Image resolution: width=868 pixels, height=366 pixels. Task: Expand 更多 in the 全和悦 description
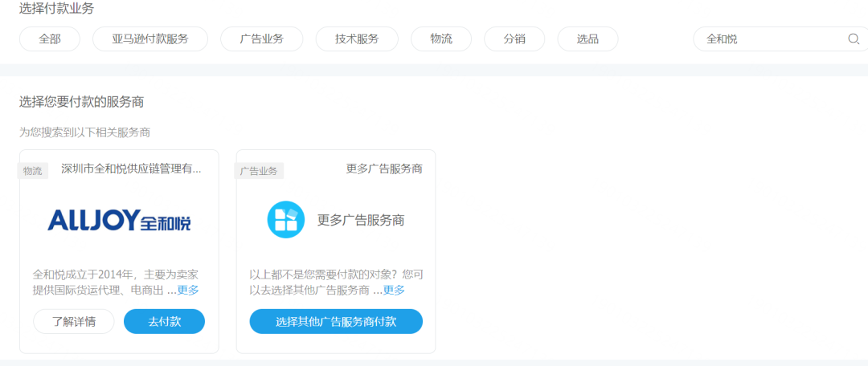coord(187,291)
